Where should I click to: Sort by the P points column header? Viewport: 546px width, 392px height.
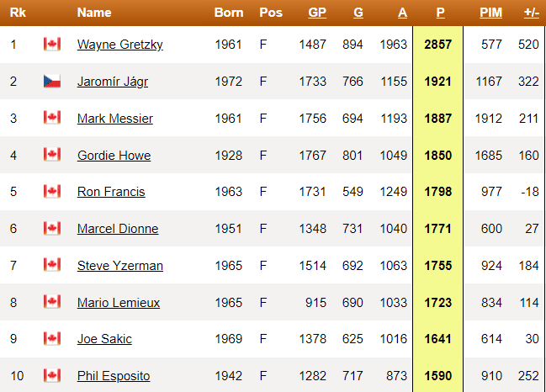pyautogui.click(x=441, y=13)
